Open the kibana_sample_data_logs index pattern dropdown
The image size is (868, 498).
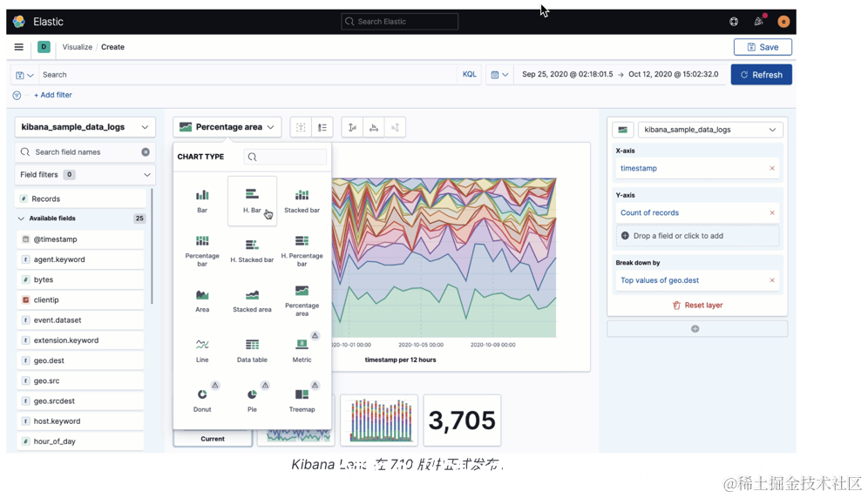pyautogui.click(x=85, y=127)
